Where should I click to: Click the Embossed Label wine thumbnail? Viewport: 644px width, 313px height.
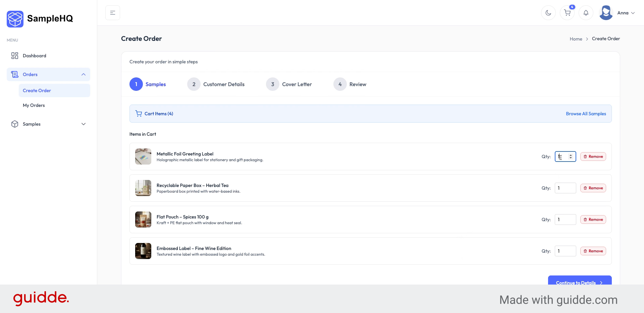(x=143, y=251)
